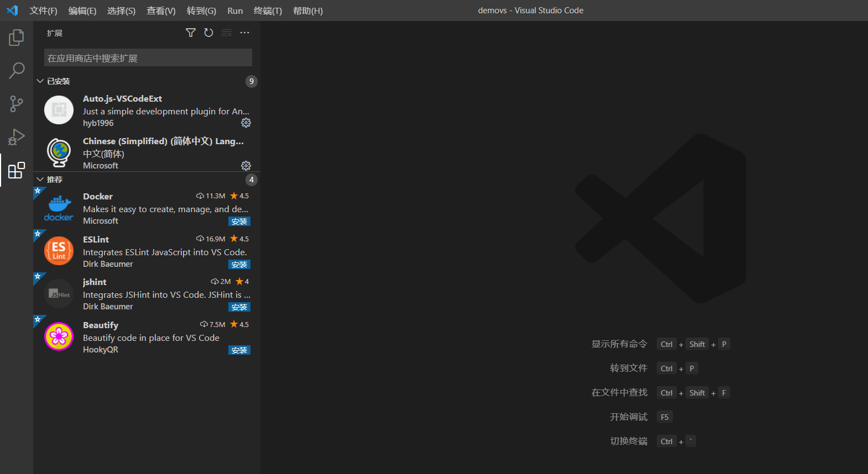Click the Docker whale icon
This screenshot has width=868, height=474.
pyautogui.click(x=59, y=208)
